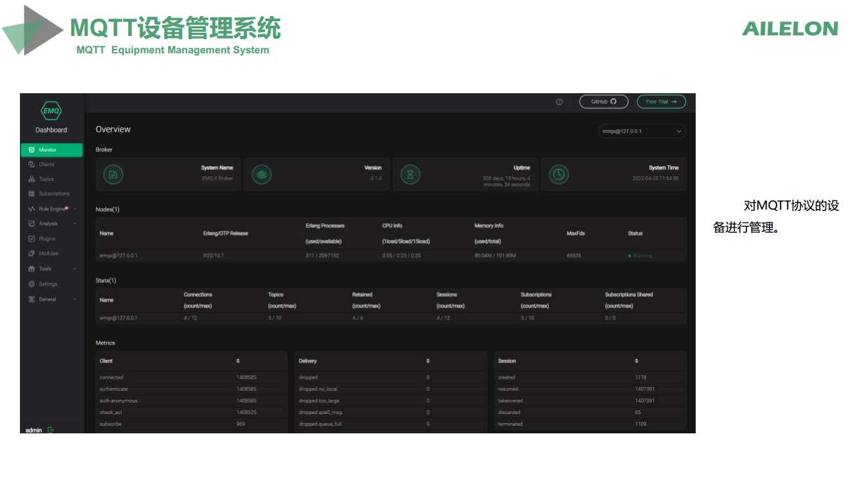Click the System Time clock icon
The width and height of the screenshot is (868, 488).
tap(559, 174)
